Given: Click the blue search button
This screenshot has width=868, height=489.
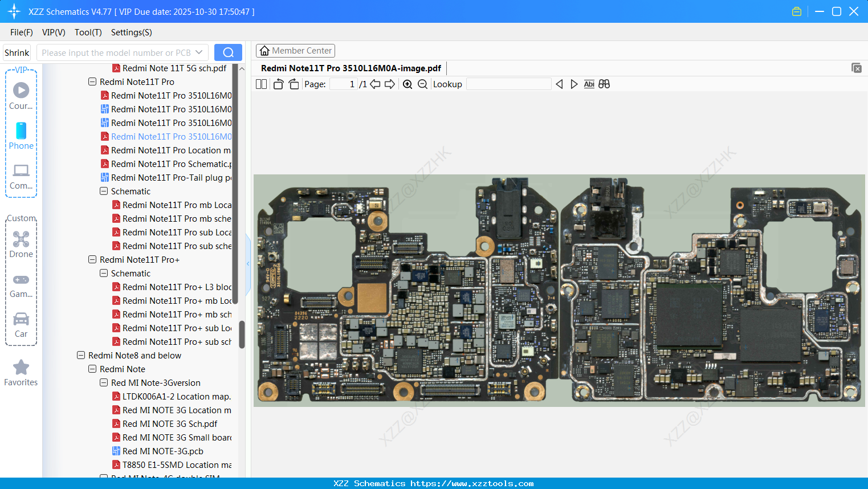Looking at the screenshot, I should click(x=228, y=52).
